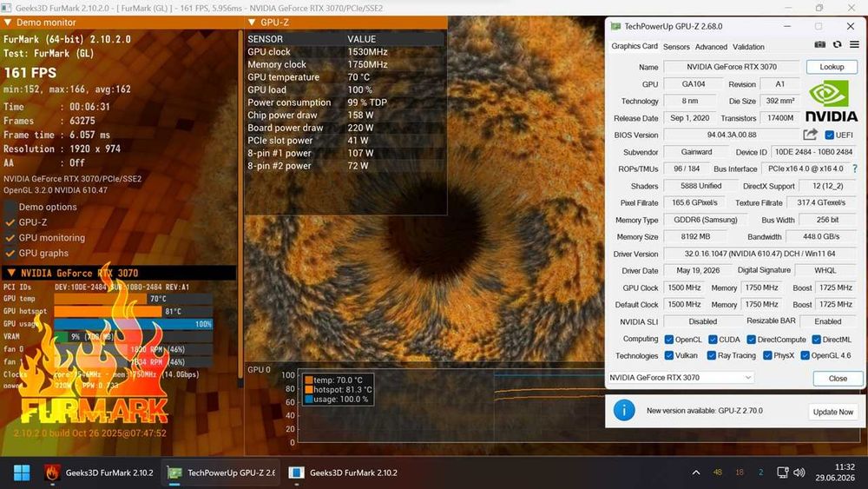Click the Device ID field value
The image size is (868, 489).
813,152
